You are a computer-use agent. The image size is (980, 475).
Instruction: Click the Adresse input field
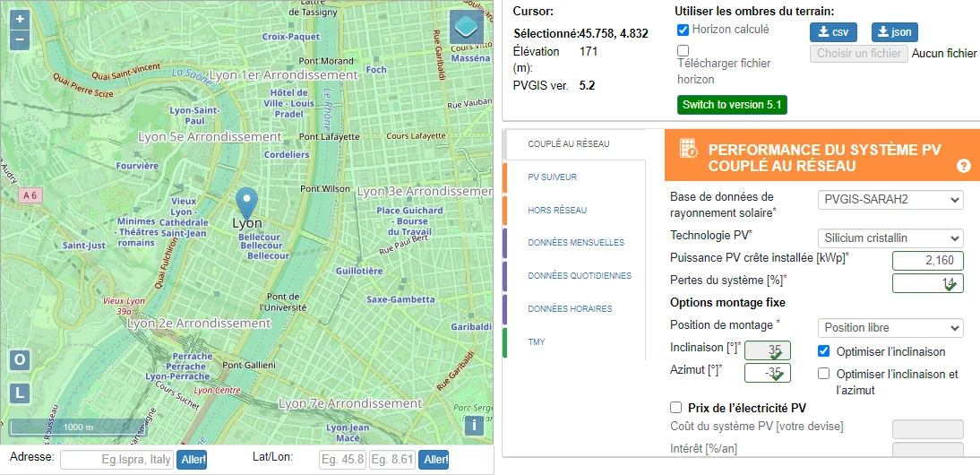116,460
